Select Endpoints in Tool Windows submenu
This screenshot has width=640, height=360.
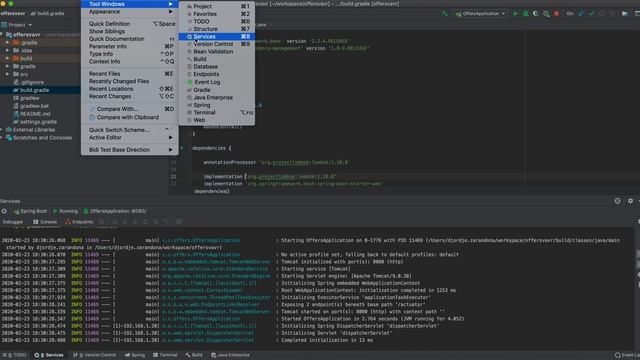[x=217, y=74]
